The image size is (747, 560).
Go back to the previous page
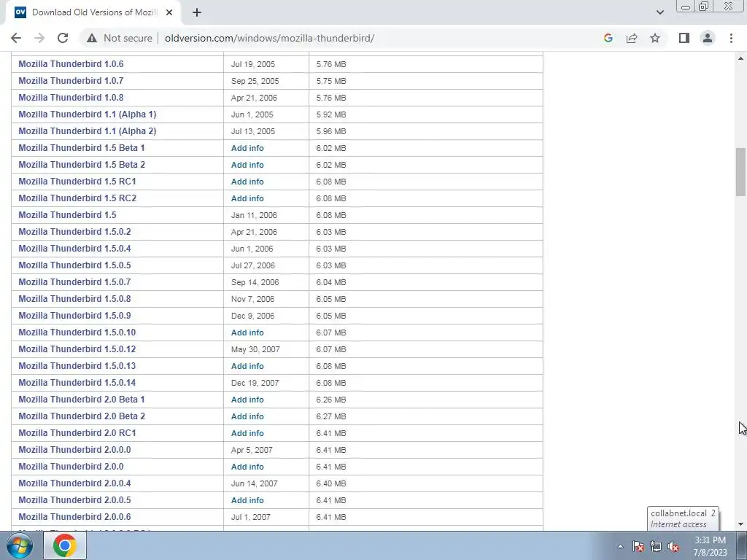16,38
